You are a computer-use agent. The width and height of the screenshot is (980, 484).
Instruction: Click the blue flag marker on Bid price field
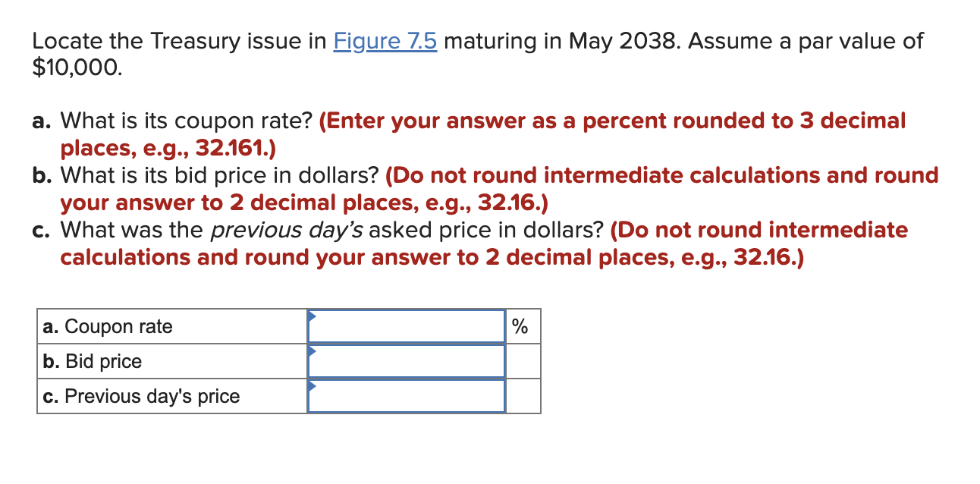[x=311, y=352]
